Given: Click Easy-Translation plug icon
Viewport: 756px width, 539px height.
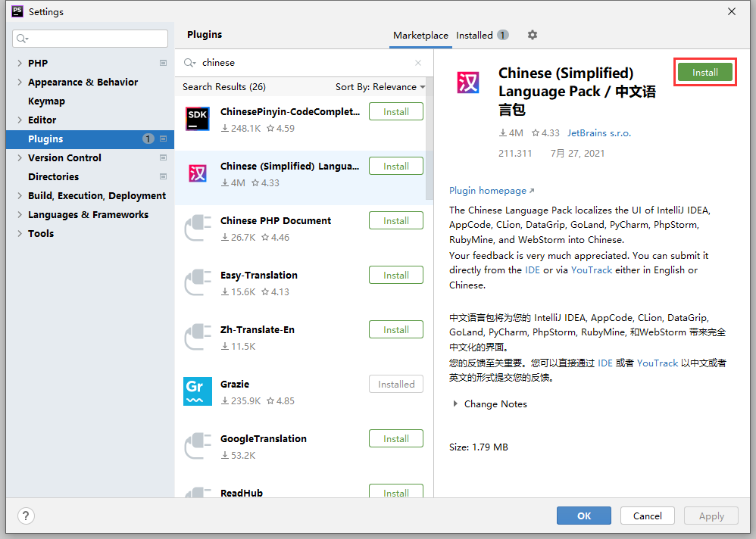Looking at the screenshot, I should click(198, 282).
